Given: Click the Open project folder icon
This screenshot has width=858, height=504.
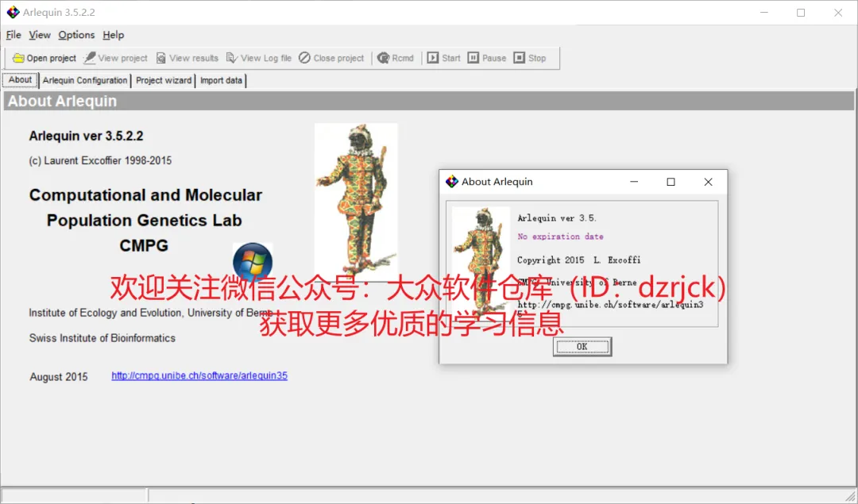Looking at the screenshot, I should 18,58.
